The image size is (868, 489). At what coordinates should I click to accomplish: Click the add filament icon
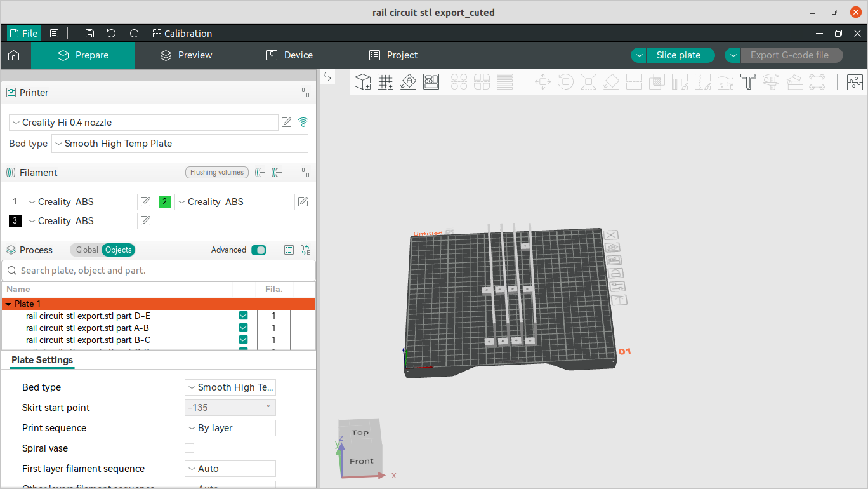point(277,173)
